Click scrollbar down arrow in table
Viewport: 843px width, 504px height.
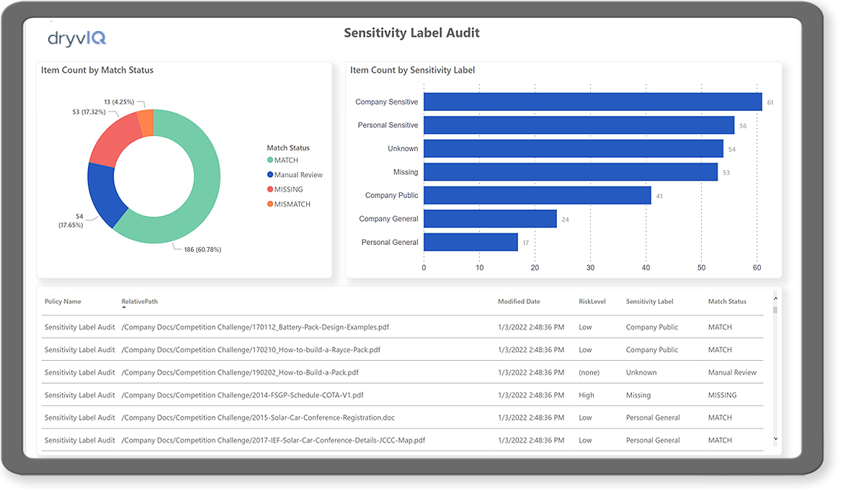click(775, 439)
